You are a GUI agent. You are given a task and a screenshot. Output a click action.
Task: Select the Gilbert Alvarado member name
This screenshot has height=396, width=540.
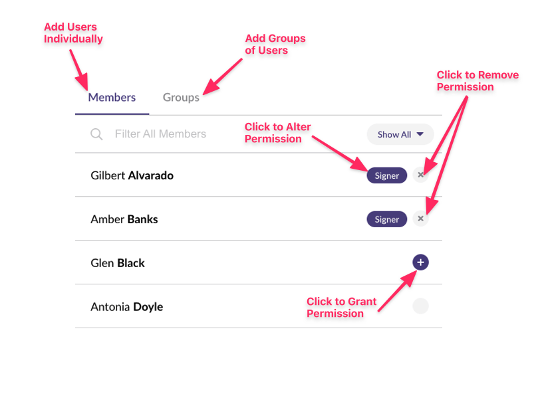pyautogui.click(x=132, y=176)
